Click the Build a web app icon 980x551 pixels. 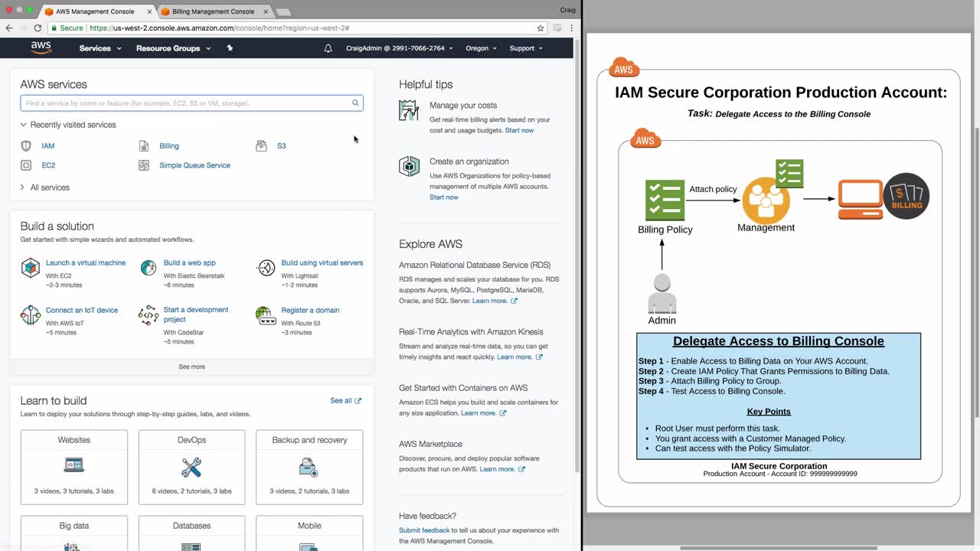point(149,268)
